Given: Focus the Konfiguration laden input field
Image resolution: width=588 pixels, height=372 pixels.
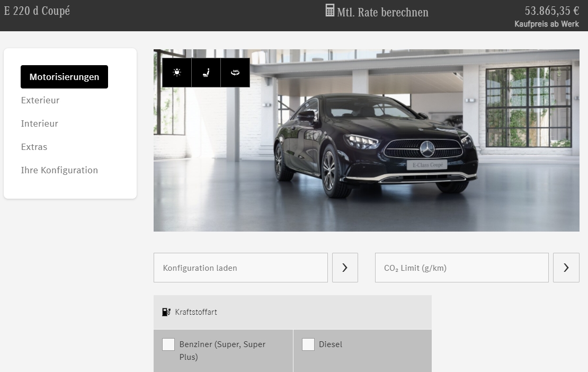Looking at the screenshot, I should click(240, 268).
